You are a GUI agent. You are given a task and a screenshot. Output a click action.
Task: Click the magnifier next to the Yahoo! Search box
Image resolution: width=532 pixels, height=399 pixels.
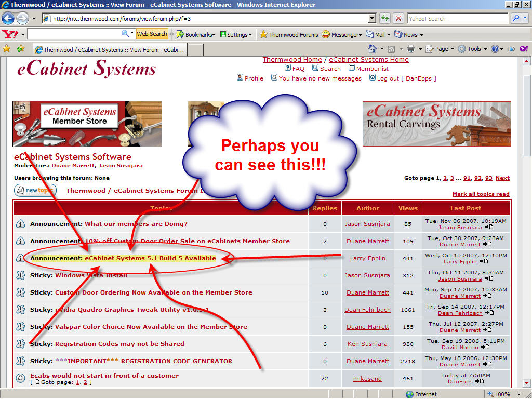point(516,18)
